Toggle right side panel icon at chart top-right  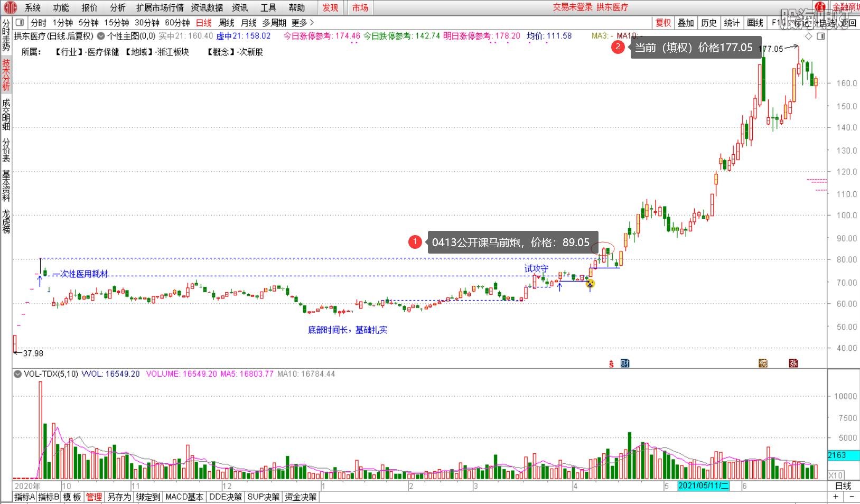coord(820,36)
